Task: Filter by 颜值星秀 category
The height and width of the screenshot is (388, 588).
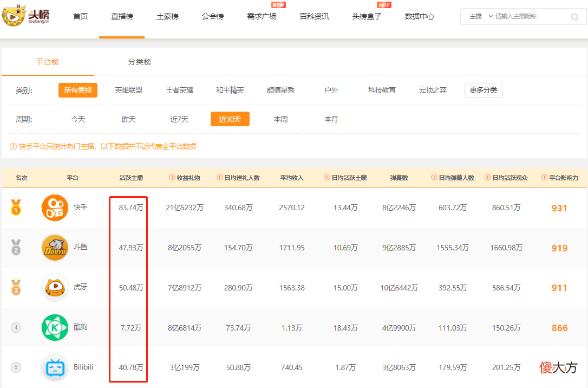Action: [280, 90]
